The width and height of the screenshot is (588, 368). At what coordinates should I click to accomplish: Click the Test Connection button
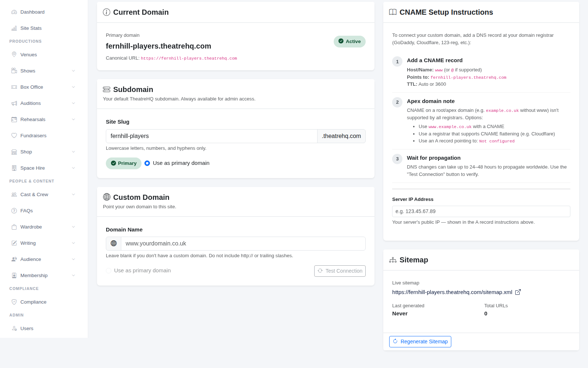[x=340, y=271]
